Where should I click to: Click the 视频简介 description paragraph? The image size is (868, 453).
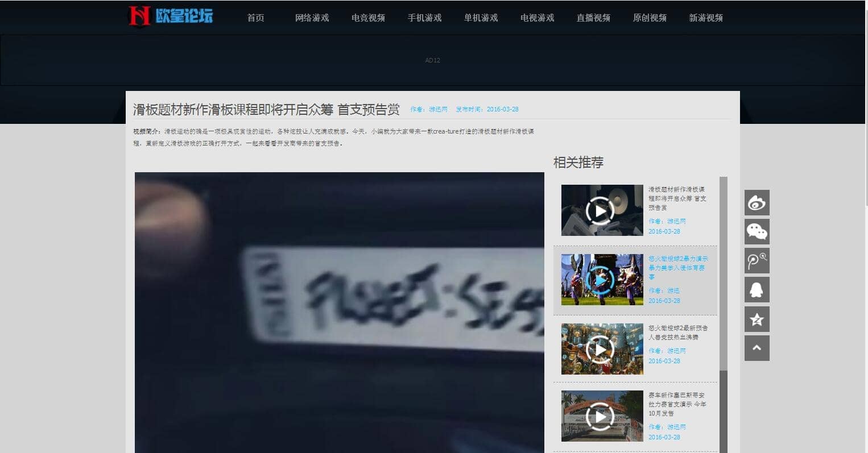[334, 138]
